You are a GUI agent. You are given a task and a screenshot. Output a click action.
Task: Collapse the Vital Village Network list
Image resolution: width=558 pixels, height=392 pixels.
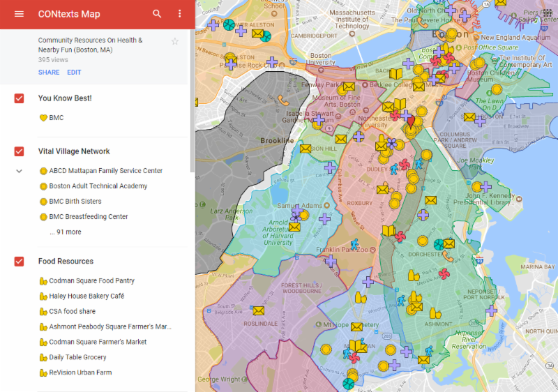[20, 171]
